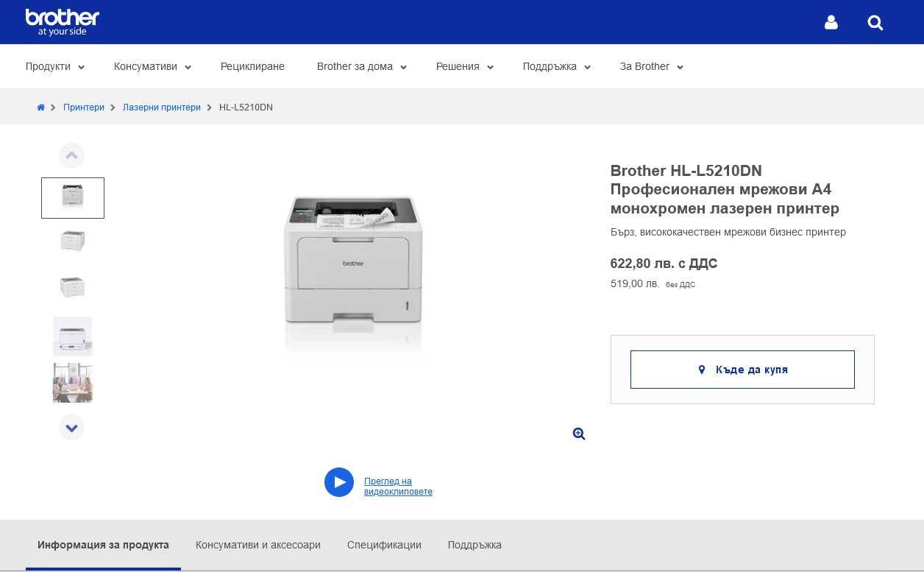924x572 pixels.
Task: Open the Преглед на видеоклиповете link
Action: [398, 487]
